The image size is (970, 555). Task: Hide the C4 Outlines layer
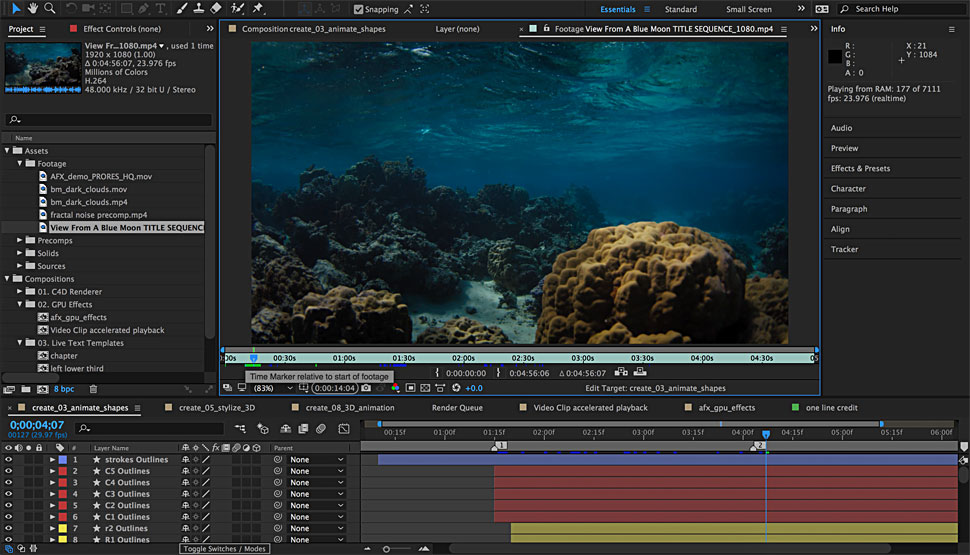[x=9, y=483]
